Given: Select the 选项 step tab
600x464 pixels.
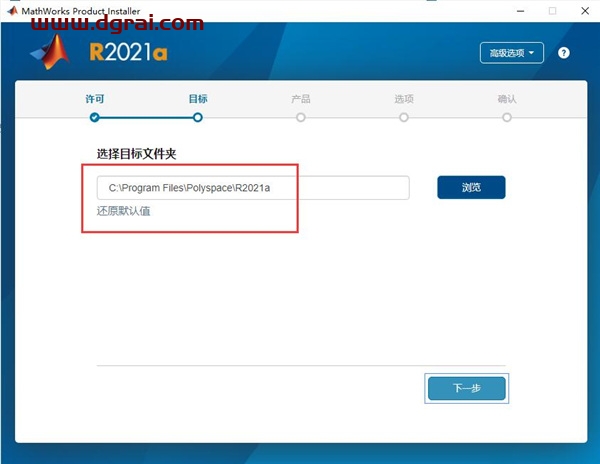Looking at the screenshot, I should coord(404,99).
